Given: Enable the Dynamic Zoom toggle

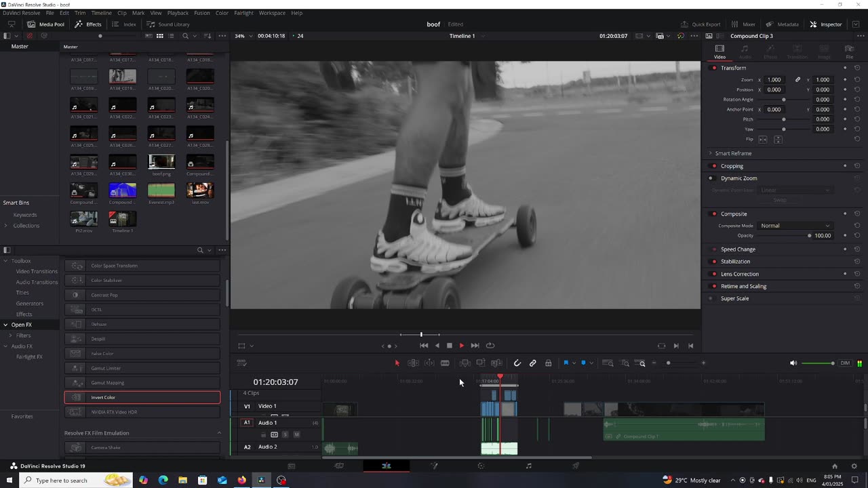Looking at the screenshot, I should click(x=711, y=178).
